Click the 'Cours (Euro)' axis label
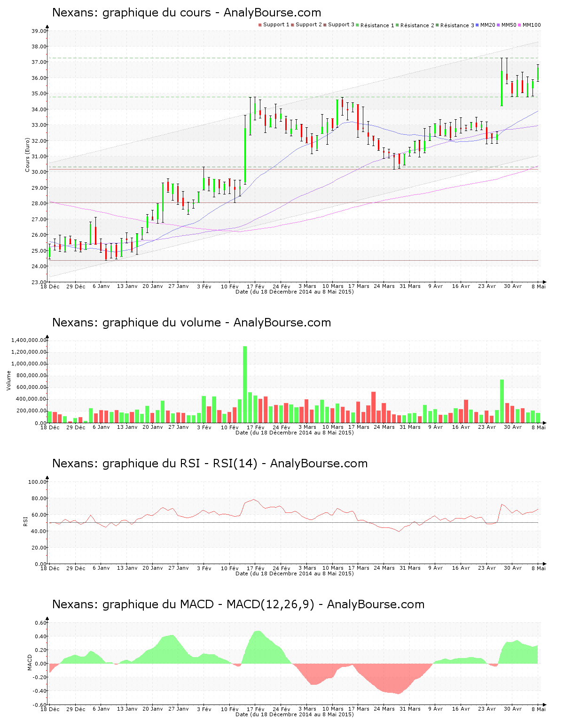Image resolution: width=564 pixels, height=728 pixels. [x=27, y=155]
